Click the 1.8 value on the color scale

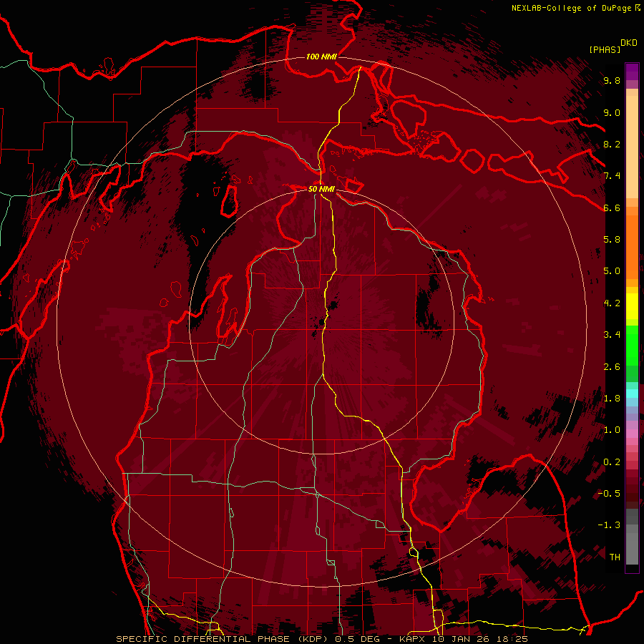point(612,399)
